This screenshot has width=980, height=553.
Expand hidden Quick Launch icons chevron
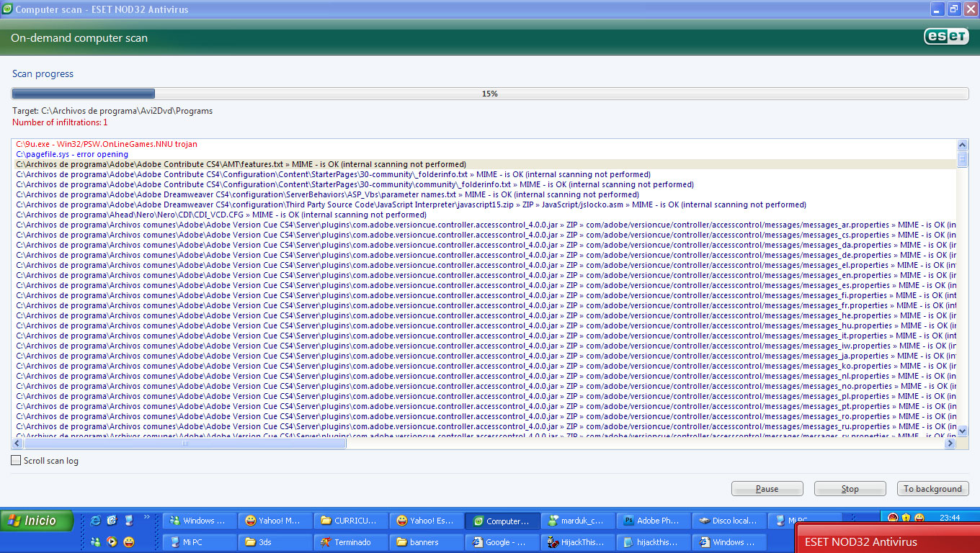click(148, 516)
